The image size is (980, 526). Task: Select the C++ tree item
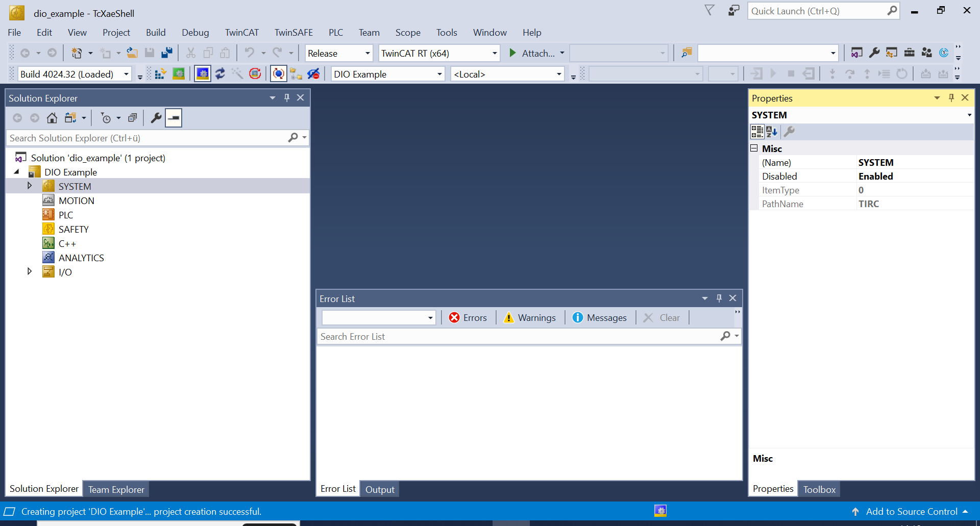(x=67, y=244)
